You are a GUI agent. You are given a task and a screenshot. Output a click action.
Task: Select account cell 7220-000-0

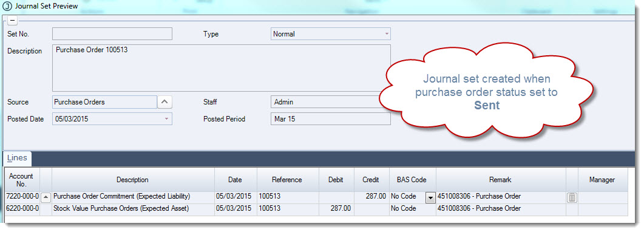[x=22, y=197]
